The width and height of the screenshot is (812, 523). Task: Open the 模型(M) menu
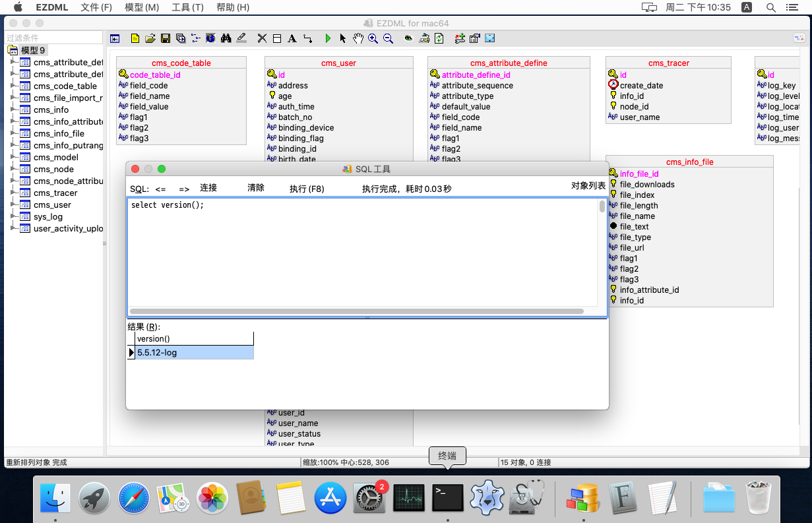[x=142, y=7]
